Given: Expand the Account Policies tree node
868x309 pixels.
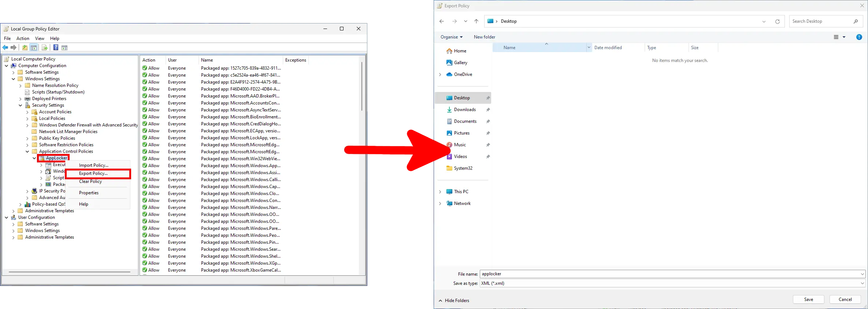Looking at the screenshot, I should (x=27, y=112).
